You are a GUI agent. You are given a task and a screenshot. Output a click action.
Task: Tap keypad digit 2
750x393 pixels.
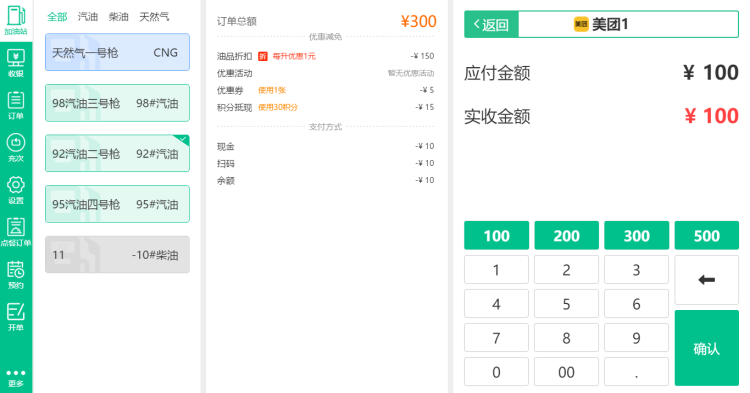[566, 270]
